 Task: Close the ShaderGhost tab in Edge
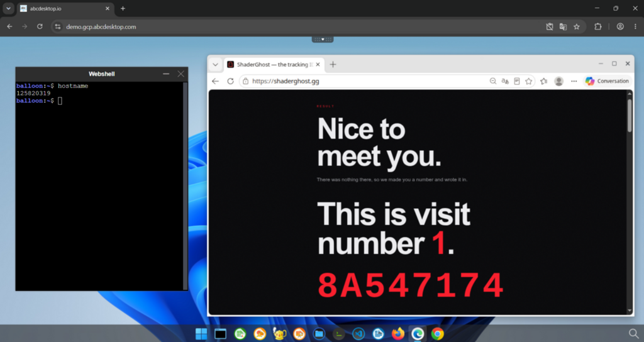pos(318,65)
